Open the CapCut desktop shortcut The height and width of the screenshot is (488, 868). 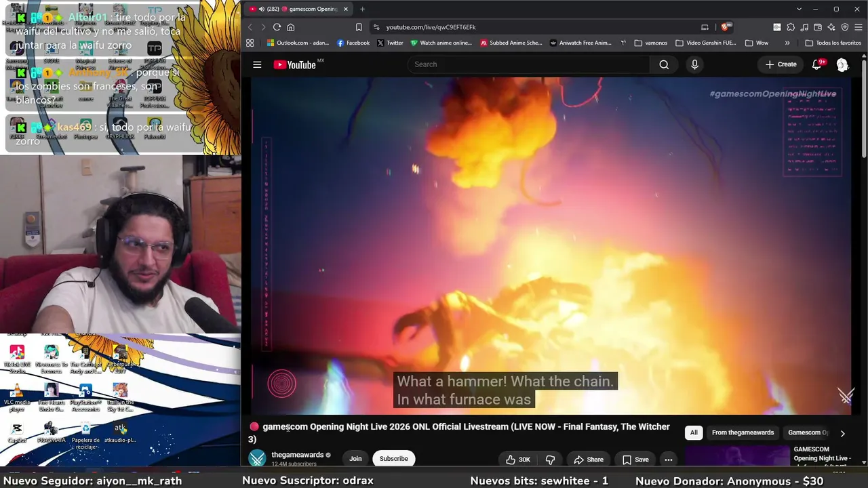pyautogui.click(x=17, y=433)
